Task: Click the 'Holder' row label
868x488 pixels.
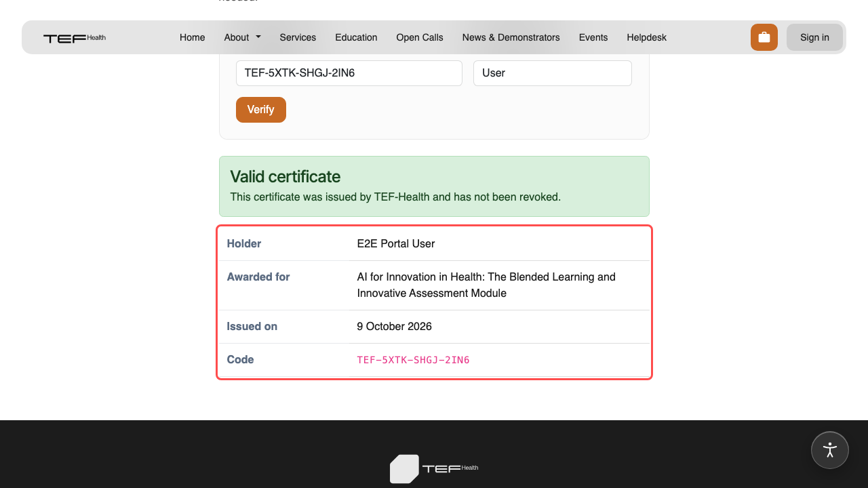Action: (x=244, y=244)
